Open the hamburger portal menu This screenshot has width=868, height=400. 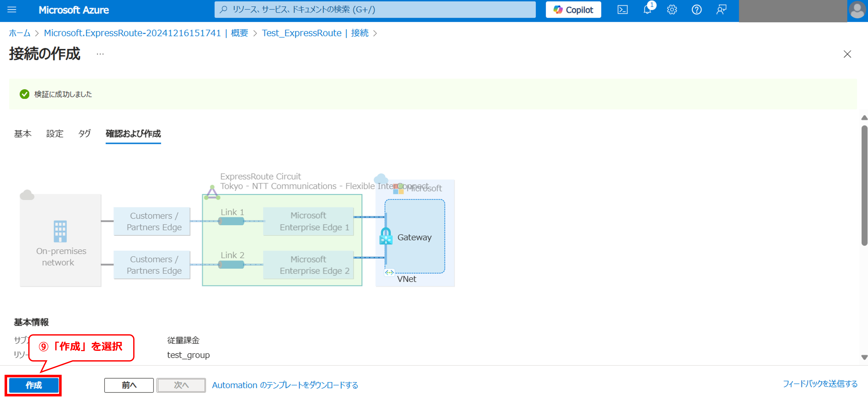pyautogui.click(x=12, y=10)
